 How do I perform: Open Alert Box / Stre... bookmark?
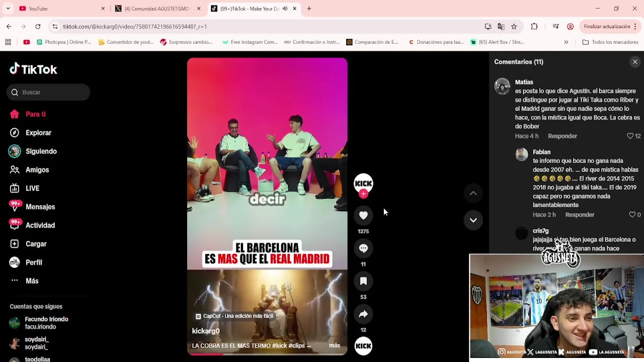point(497,42)
